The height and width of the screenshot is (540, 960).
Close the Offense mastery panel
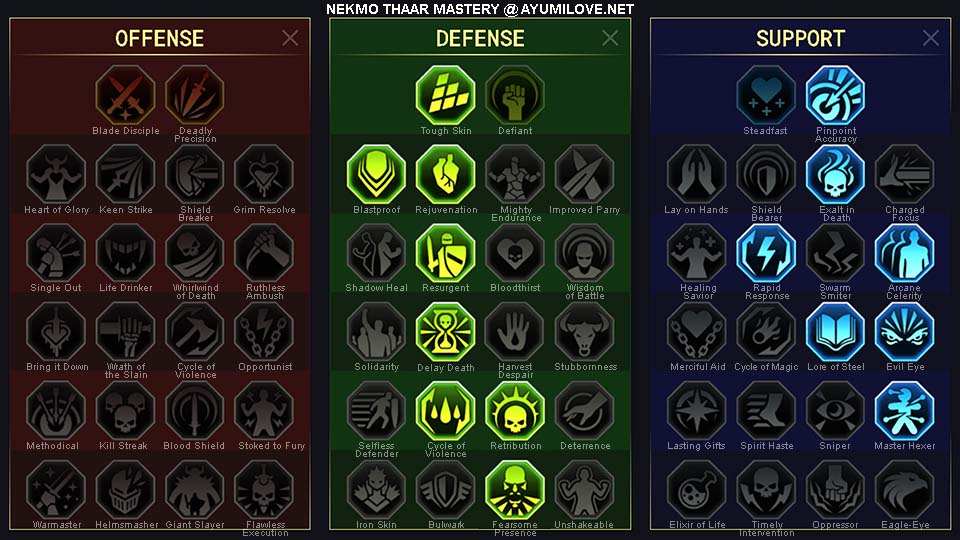pos(290,38)
